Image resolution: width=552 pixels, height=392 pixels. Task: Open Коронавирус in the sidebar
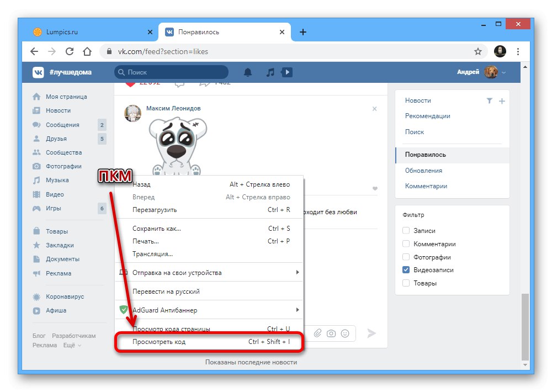(x=65, y=296)
